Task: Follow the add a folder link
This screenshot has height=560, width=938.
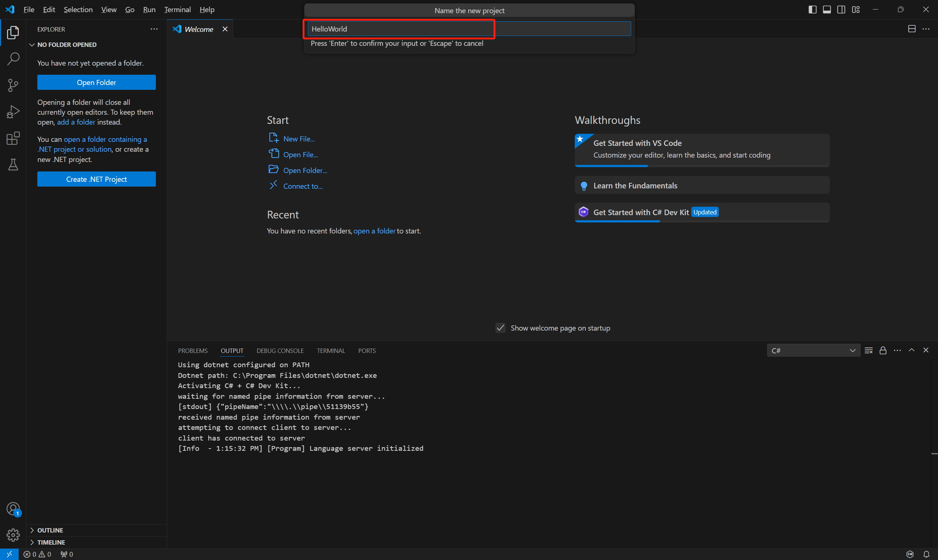Action: [x=76, y=122]
